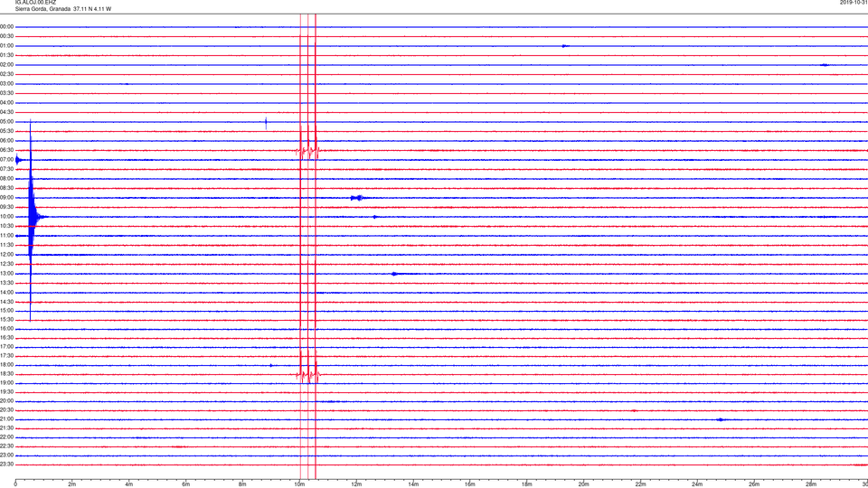
Task: Click the 14m tick label on time axis
Action: 413,484
